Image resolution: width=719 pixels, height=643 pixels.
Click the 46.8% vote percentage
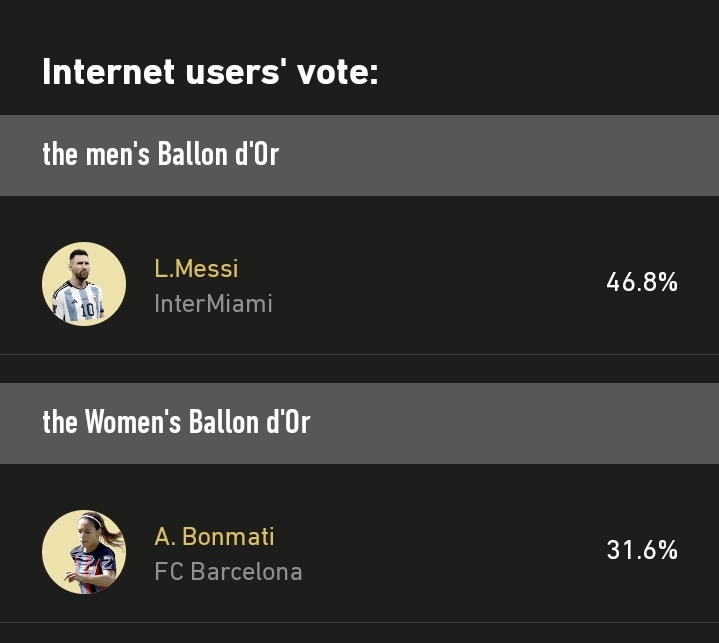point(642,283)
